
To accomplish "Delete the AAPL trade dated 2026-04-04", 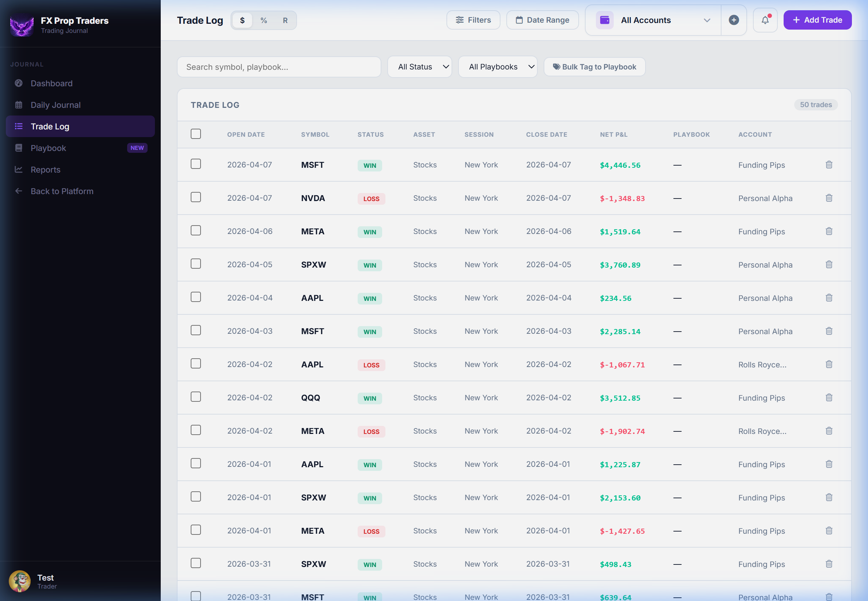I will click(829, 298).
